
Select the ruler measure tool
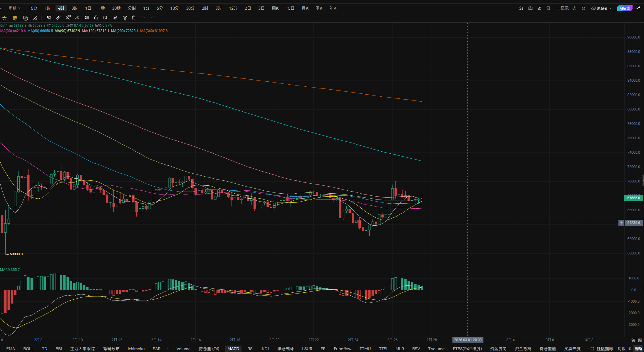[x=58, y=18]
